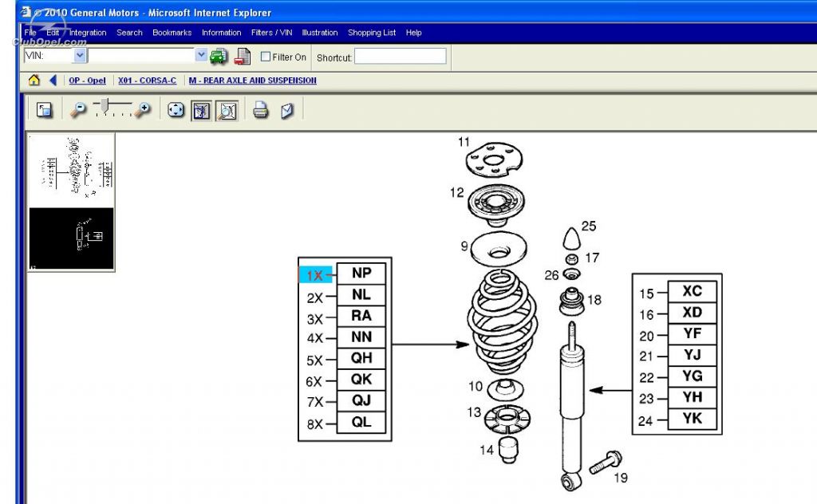The width and height of the screenshot is (817, 504).
Task: Click the NN spring code cell
Action: (x=361, y=337)
